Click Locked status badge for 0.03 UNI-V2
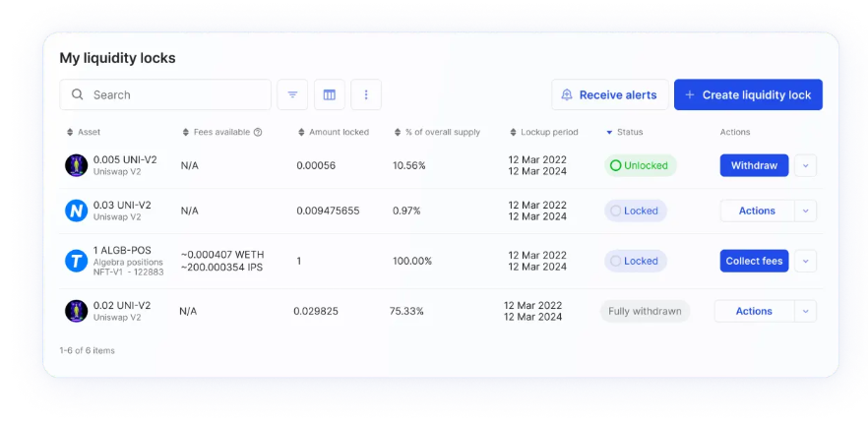The width and height of the screenshot is (868, 423). pos(636,211)
